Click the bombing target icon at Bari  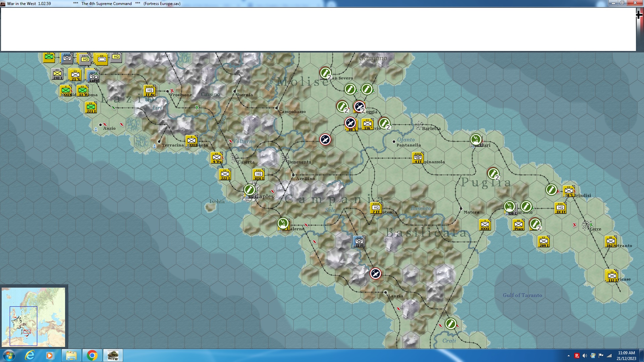tap(476, 139)
